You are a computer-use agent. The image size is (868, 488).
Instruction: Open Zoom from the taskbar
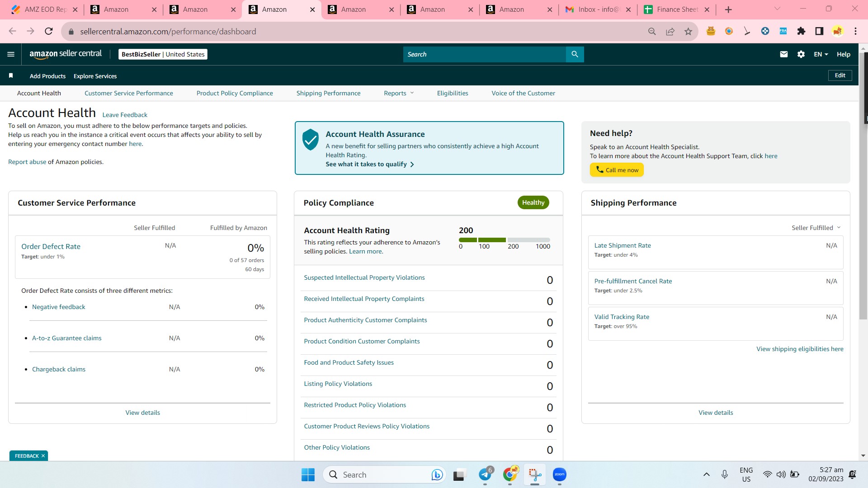click(x=560, y=474)
